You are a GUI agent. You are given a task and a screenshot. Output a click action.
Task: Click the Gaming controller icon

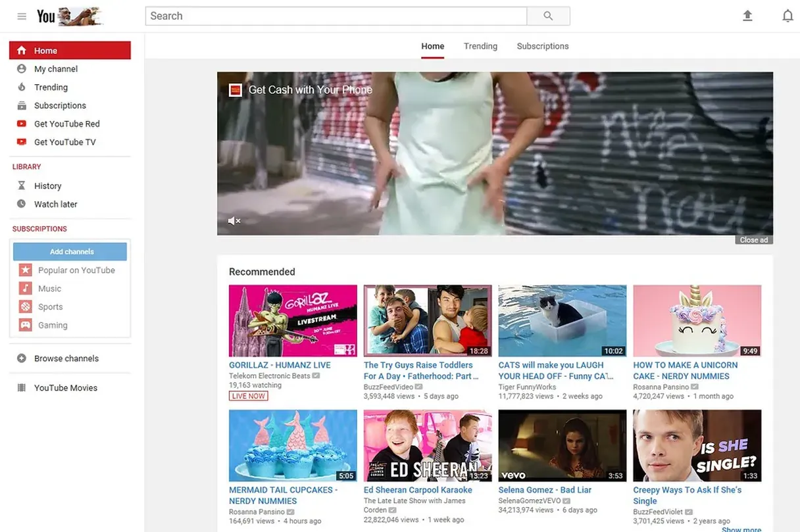(x=25, y=325)
